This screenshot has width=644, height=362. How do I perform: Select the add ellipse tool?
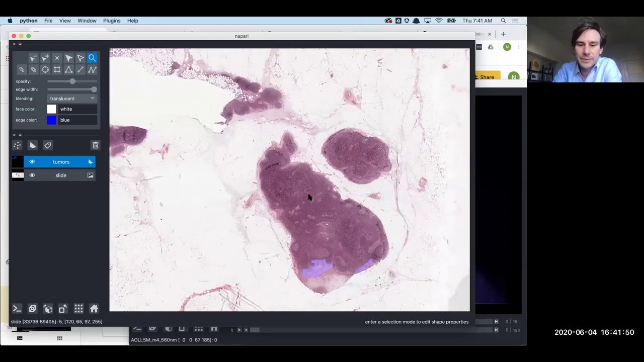(x=45, y=70)
